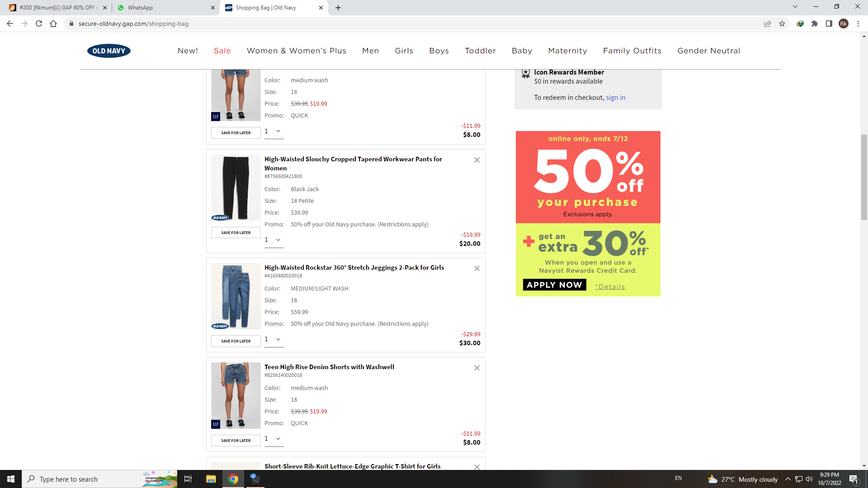Open Women & Women's Plus menu
Screen dimensions: 868x488
[297, 51]
